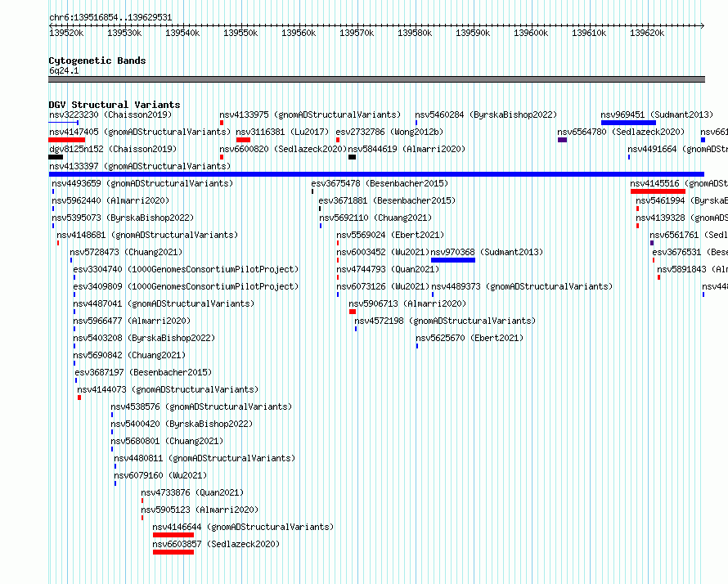Open nsv5906713 (Almarri2020) label
728x584 pixels.
407,303
